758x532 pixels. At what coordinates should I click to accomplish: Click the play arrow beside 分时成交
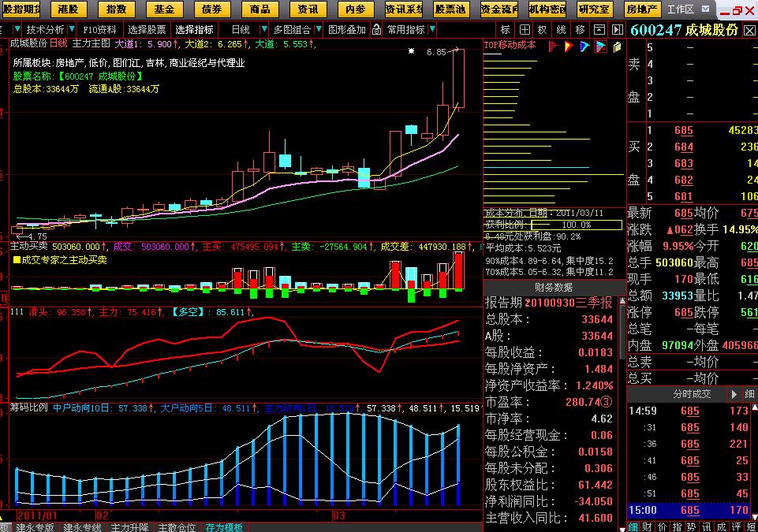(734, 394)
